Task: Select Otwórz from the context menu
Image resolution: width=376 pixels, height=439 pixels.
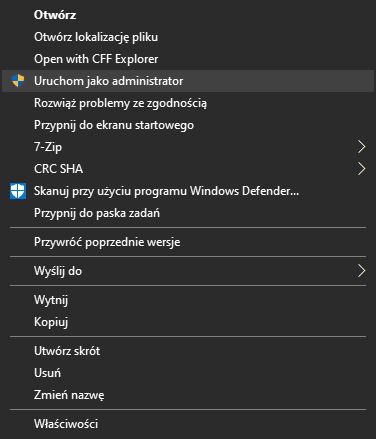Action: tap(188, 15)
